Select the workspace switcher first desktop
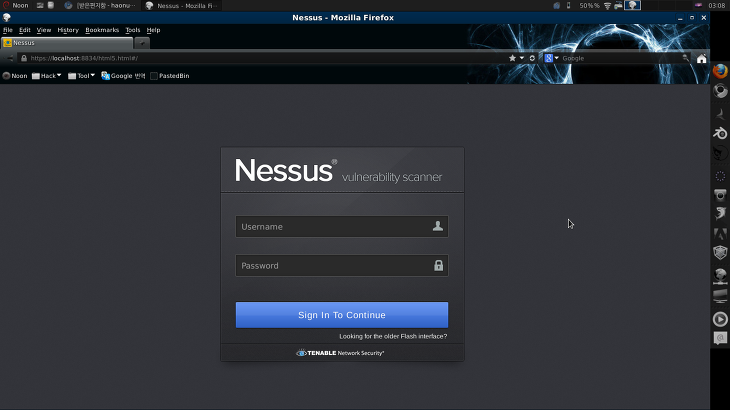Screen dimensions: 730x410 pos(632,6)
